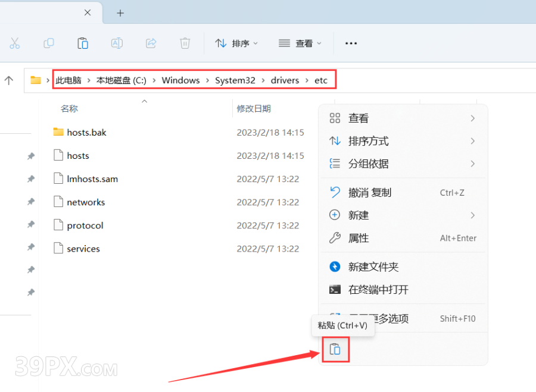Select the Rename icon in the toolbar
This screenshot has height=392, width=536.
(x=117, y=43)
